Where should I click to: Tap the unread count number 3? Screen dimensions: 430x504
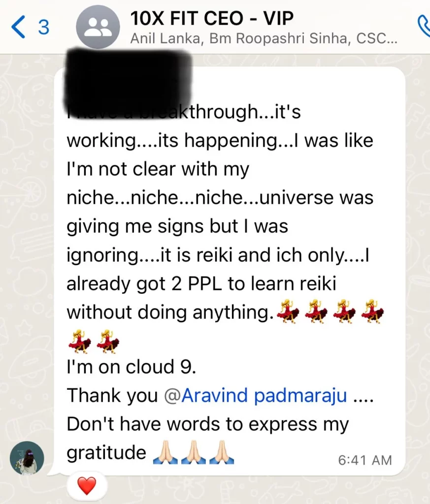point(44,28)
